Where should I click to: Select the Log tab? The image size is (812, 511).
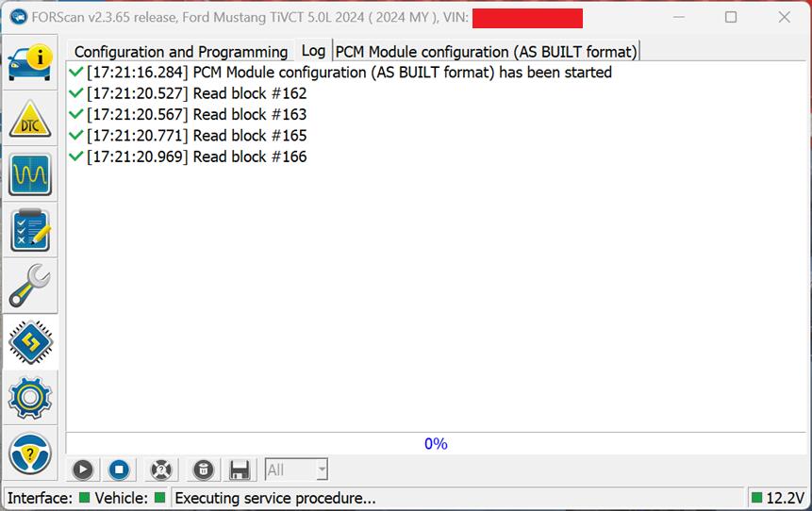click(313, 51)
